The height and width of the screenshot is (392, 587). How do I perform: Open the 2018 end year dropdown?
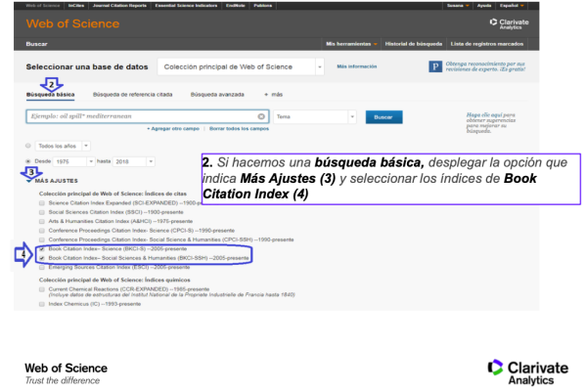pos(134,161)
